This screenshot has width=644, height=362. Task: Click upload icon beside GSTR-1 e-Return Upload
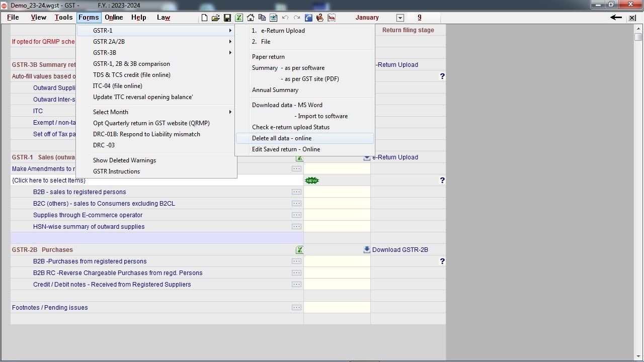coord(367,157)
